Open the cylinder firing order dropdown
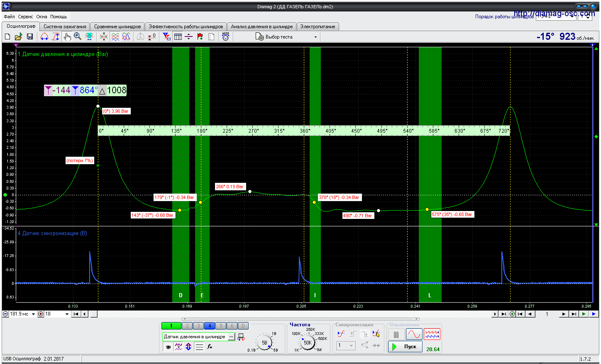Screen dimensions: 601x364 click(x=556, y=17)
